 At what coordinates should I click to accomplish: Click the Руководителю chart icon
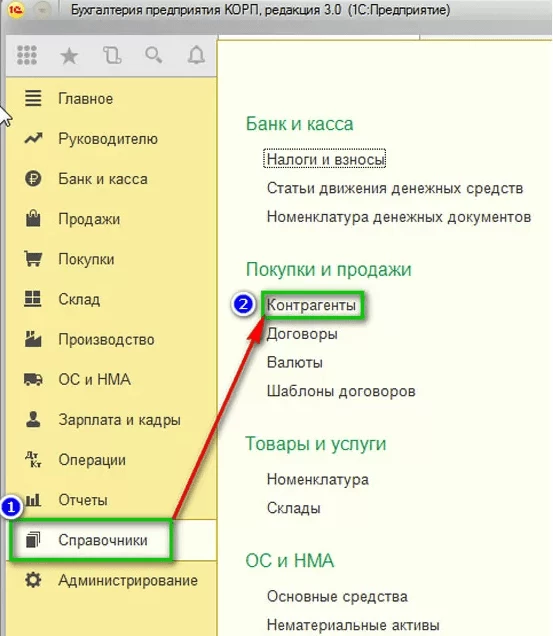pos(33,138)
